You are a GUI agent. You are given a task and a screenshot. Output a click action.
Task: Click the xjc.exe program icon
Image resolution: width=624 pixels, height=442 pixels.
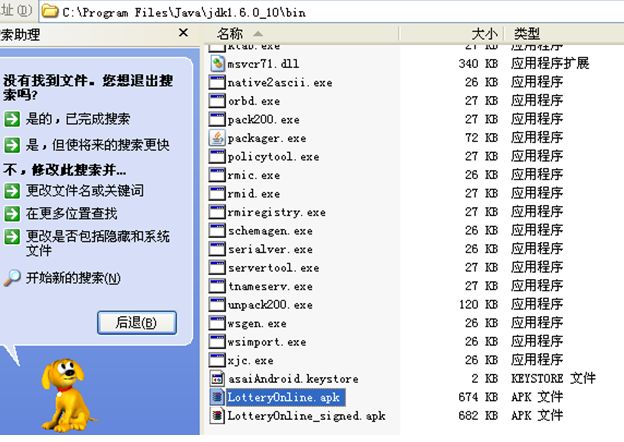coord(217,360)
